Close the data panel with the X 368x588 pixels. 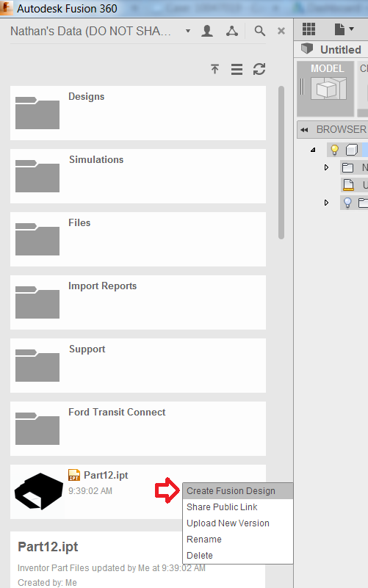pyautogui.click(x=281, y=31)
